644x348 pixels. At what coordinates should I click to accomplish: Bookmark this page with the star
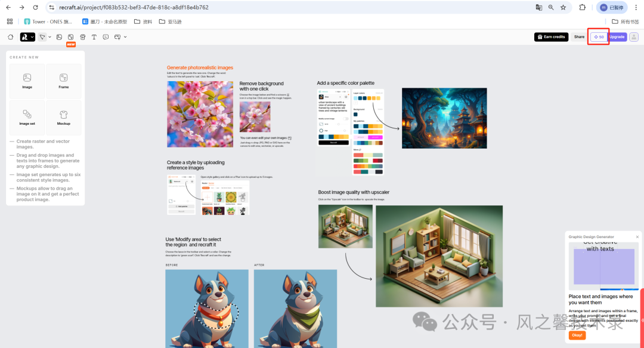click(x=563, y=7)
